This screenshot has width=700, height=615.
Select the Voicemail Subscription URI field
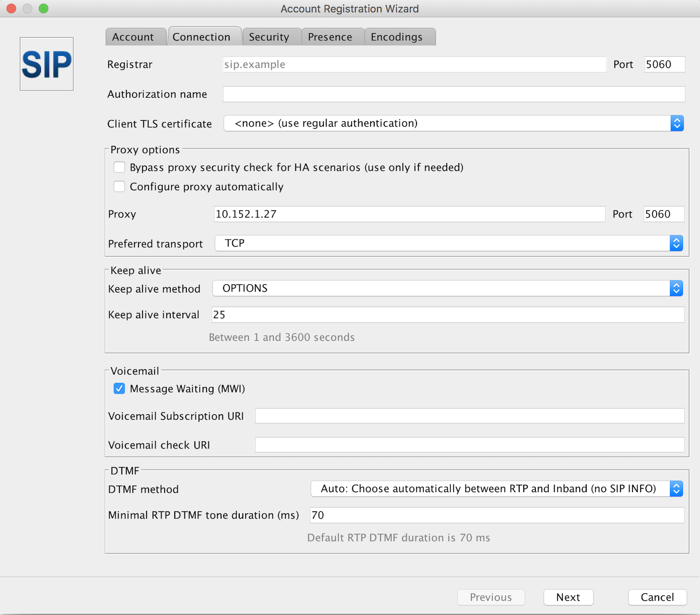click(469, 416)
